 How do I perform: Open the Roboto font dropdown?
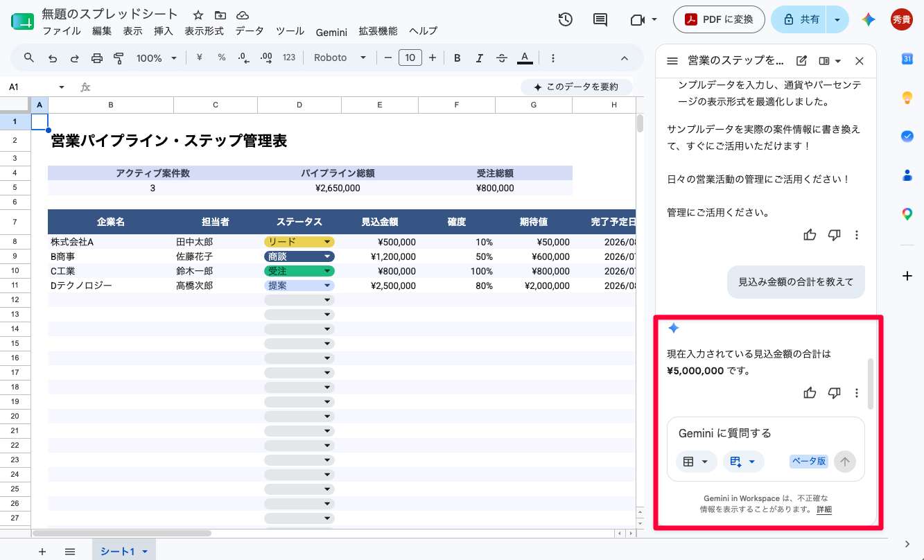click(x=340, y=58)
